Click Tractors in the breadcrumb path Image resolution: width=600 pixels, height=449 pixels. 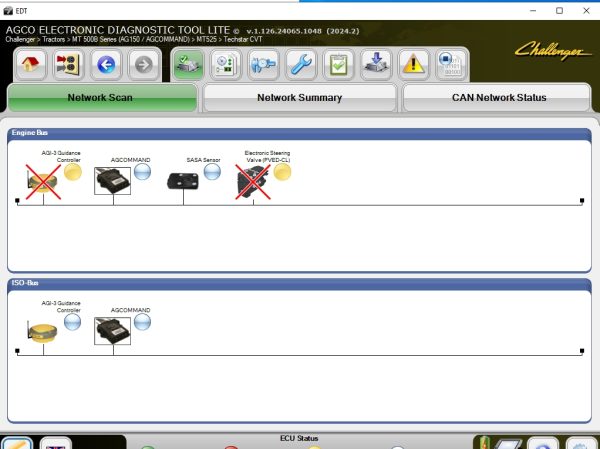(x=53, y=39)
